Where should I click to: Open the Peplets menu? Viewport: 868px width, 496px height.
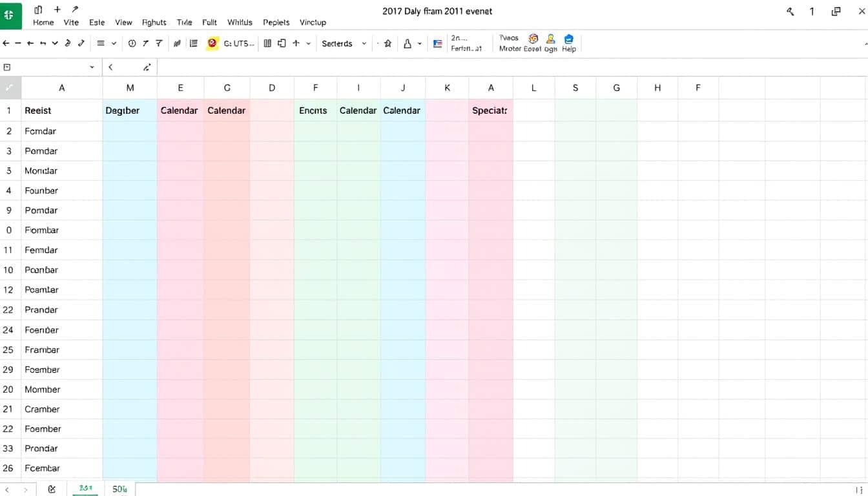click(x=276, y=22)
